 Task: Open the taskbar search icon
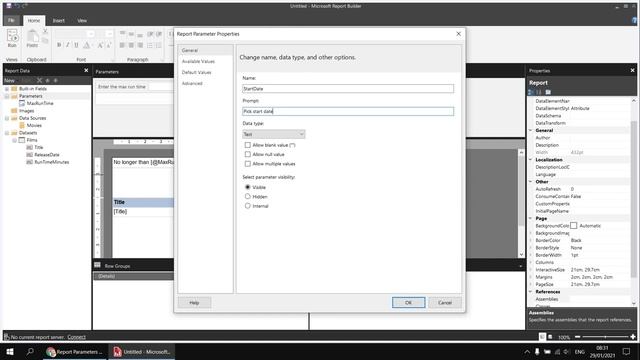pos(30,351)
